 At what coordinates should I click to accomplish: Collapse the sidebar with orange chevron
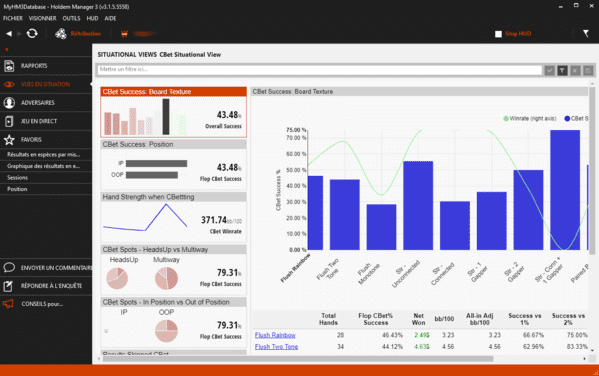click(6, 49)
